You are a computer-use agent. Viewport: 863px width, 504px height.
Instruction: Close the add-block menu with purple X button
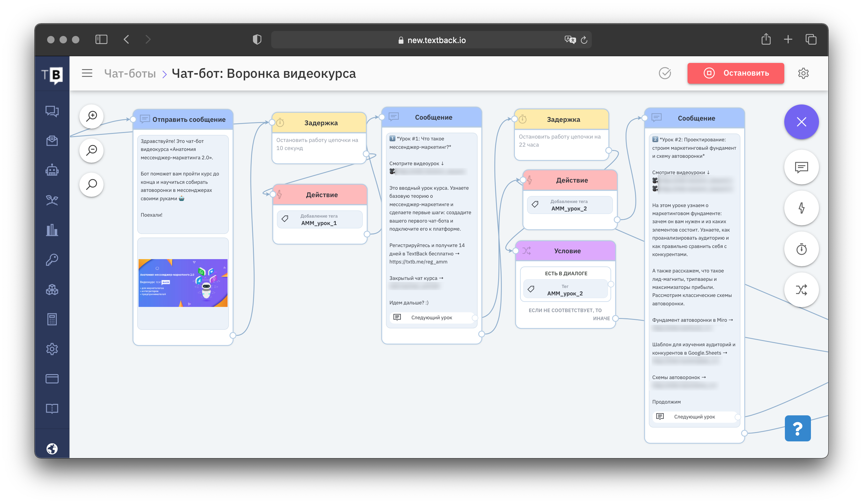coord(801,122)
